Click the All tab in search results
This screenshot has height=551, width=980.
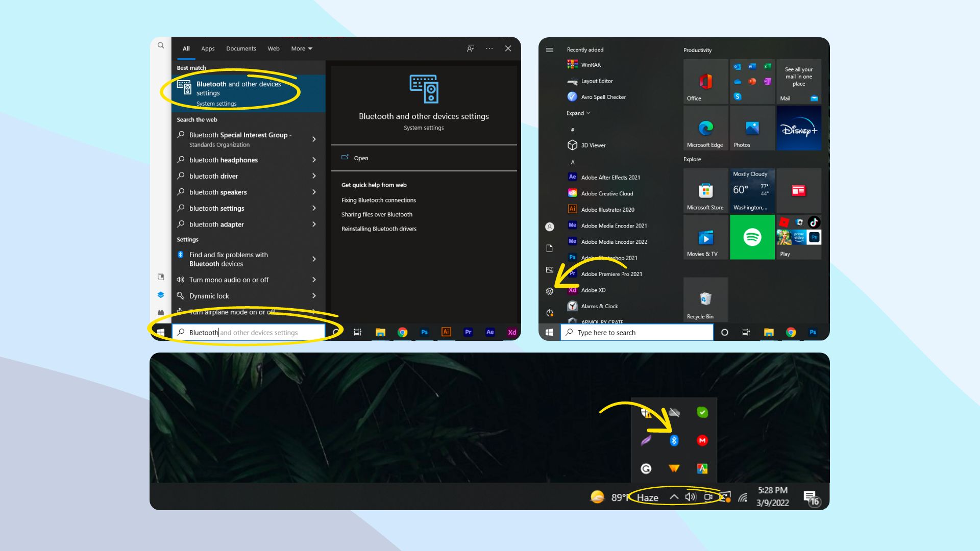pos(186,48)
